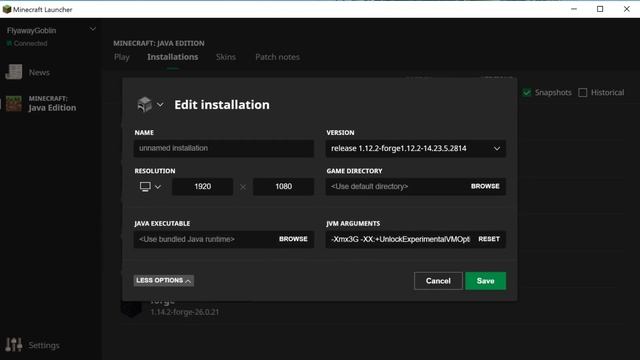Go to the Patch notes tab
The height and width of the screenshot is (360, 640).
point(278,57)
